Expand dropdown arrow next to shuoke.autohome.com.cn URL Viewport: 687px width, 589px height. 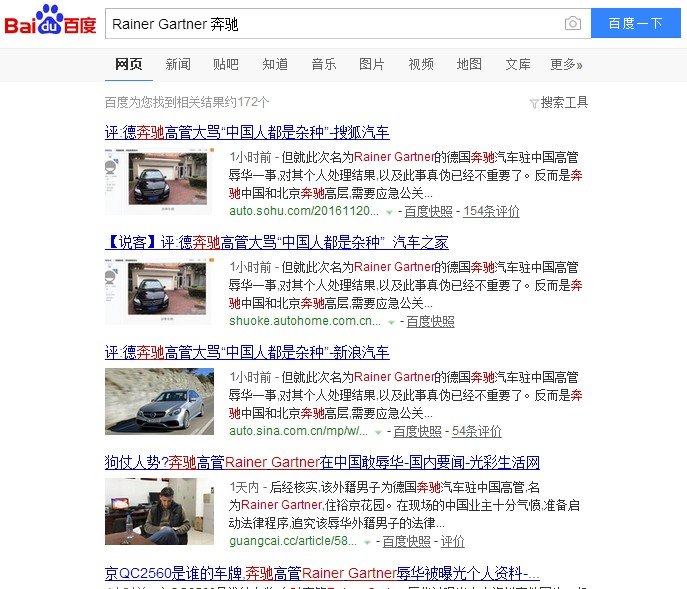pos(391,322)
